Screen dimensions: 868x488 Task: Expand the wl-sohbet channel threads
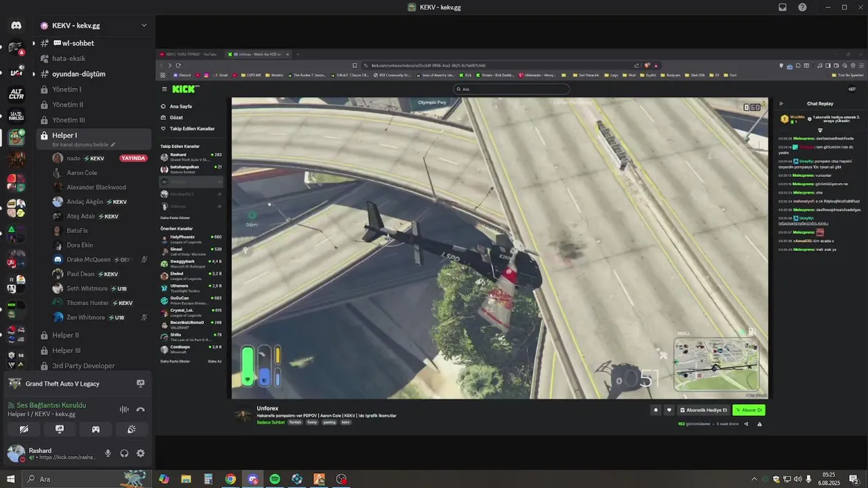(34, 43)
